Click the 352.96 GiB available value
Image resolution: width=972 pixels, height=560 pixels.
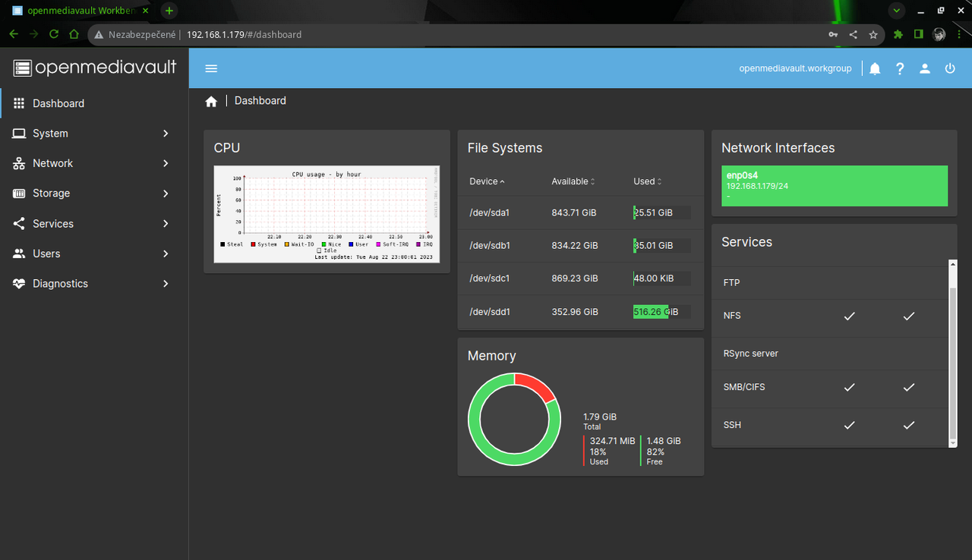[x=575, y=311]
